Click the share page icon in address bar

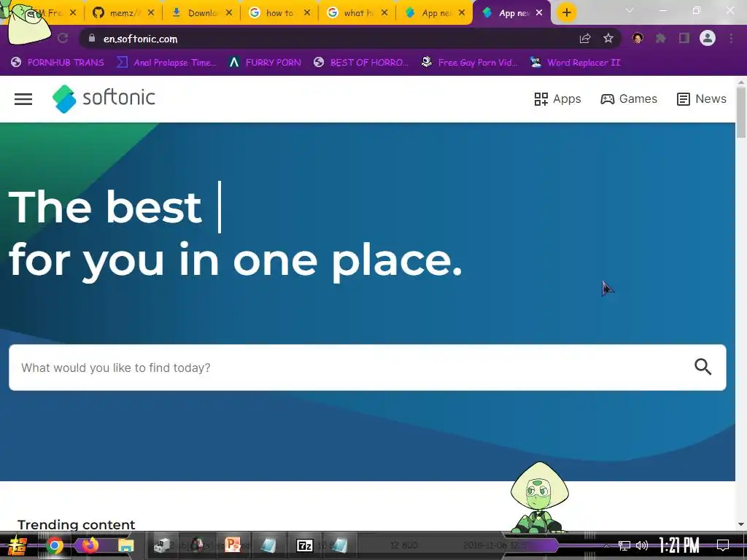tap(585, 39)
